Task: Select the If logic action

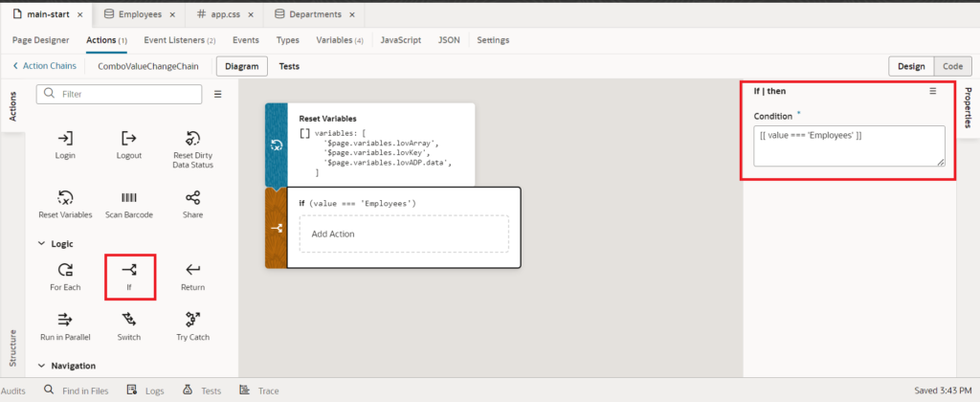Action: pyautogui.click(x=130, y=277)
